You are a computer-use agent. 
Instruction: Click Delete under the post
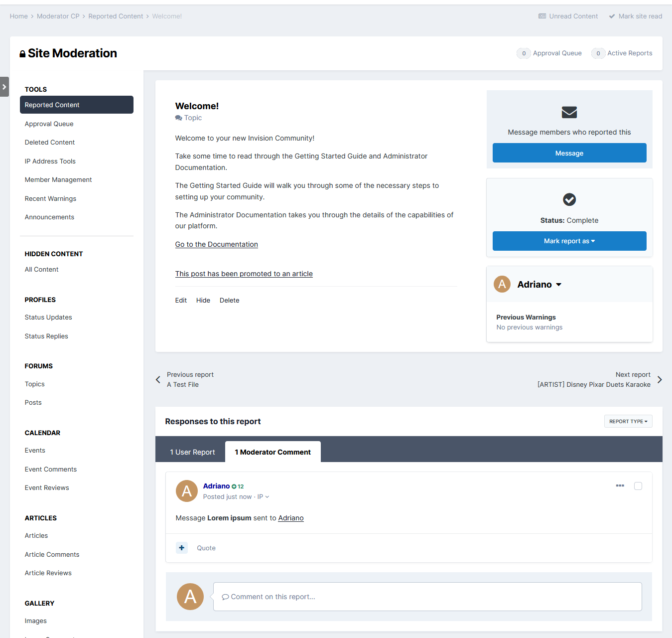pos(230,301)
